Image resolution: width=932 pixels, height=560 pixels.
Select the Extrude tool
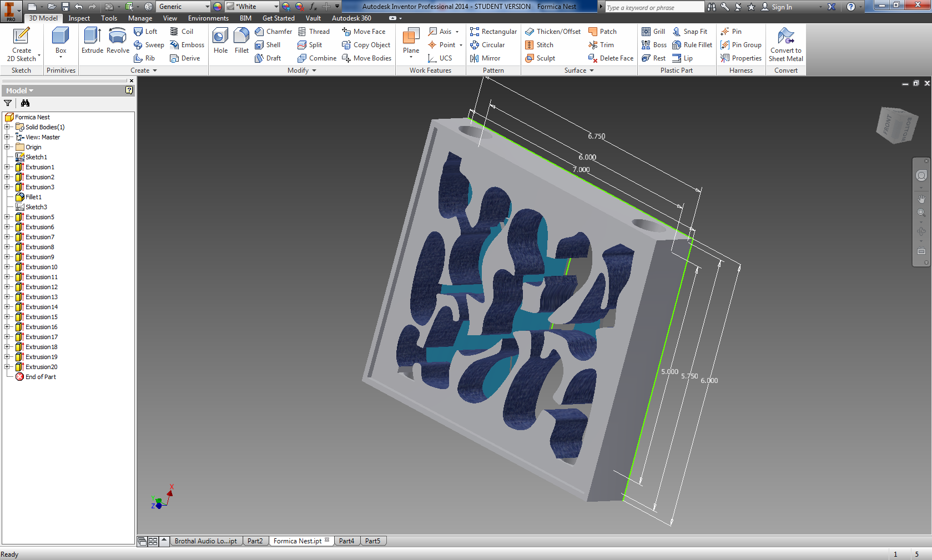pyautogui.click(x=92, y=41)
